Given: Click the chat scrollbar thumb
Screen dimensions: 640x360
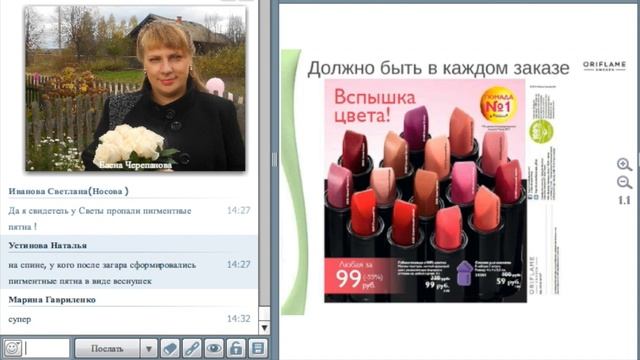Looking at the screenshot, I should click(x=264, y=313).
